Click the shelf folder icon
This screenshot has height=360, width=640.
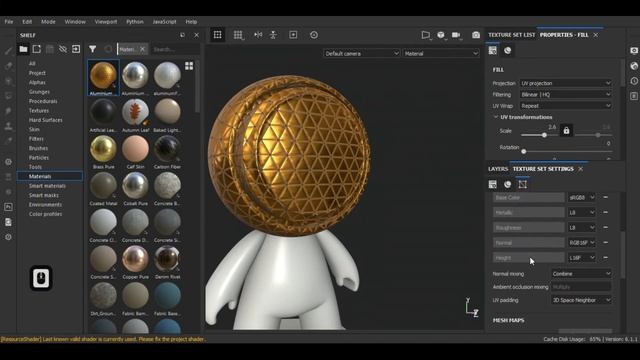tap(23, 49)
